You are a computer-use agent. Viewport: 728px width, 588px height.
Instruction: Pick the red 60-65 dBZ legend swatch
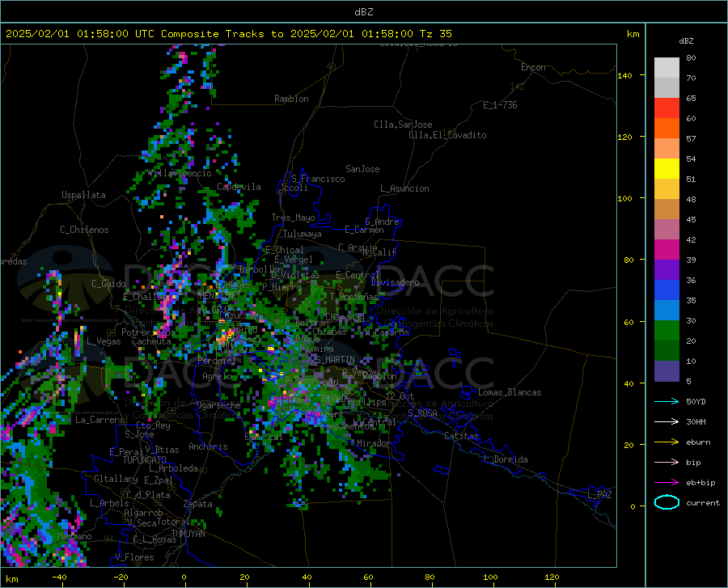tap(667, 108)
